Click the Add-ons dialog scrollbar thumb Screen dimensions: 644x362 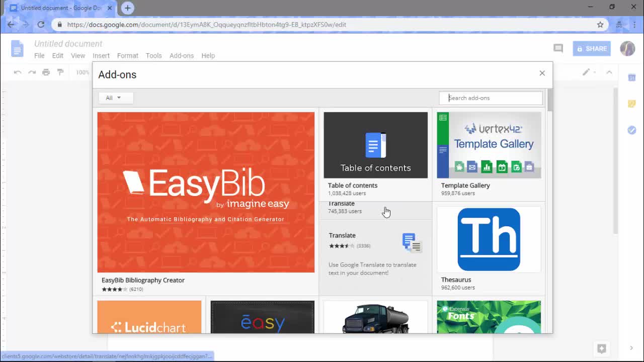pos(550,100)
